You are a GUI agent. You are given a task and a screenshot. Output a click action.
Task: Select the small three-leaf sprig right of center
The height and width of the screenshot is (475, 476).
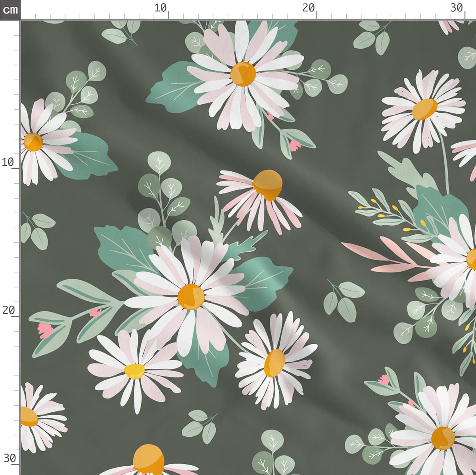tap(343, 299)
